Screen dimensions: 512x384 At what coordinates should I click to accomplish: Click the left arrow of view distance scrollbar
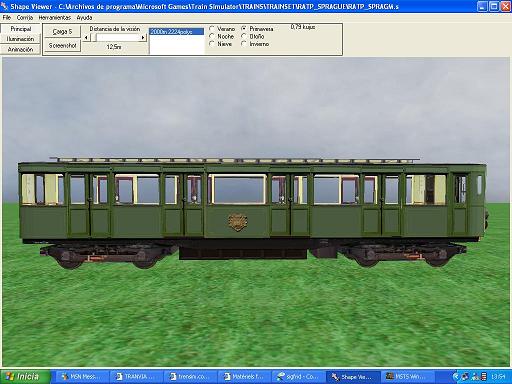coord(86,38)
